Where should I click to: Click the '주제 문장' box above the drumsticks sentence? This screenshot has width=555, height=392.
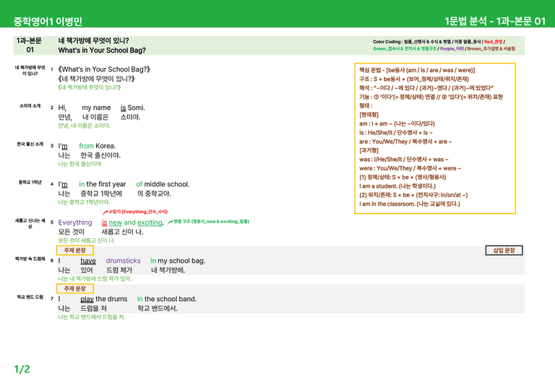point(75,251)
